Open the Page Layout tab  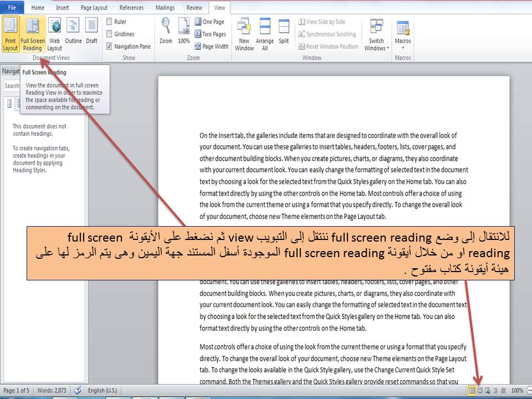tap(94, 7)
